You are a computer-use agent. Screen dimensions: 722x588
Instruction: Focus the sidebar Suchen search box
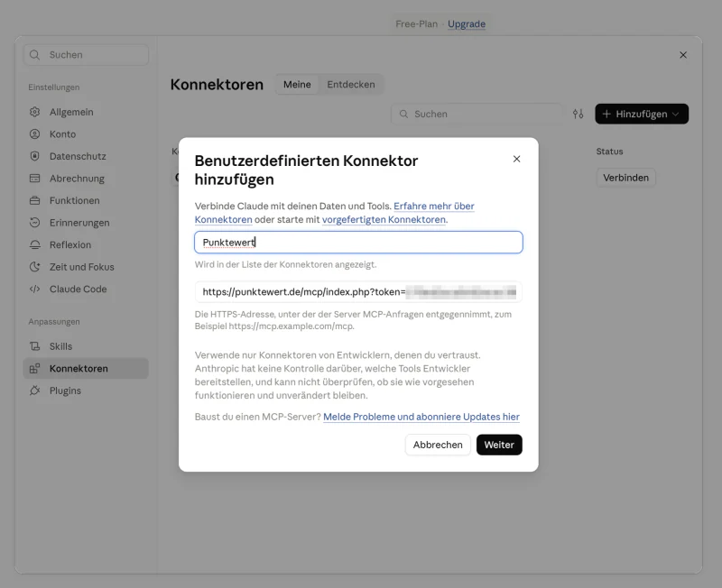86,55
